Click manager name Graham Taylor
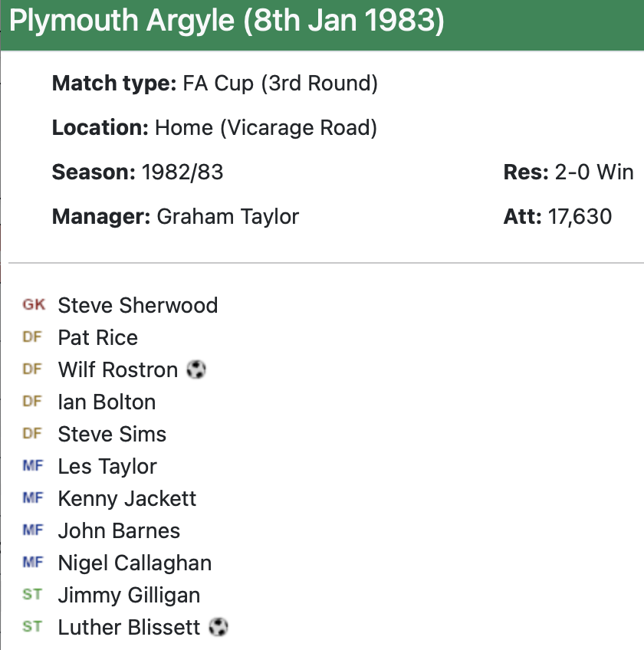This screenshot has height=650, width=644. click(x=228, y=217)
